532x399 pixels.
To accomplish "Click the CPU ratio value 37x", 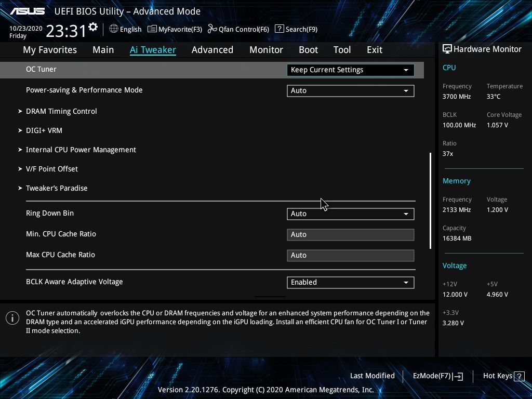I will [x=447, y=154].
